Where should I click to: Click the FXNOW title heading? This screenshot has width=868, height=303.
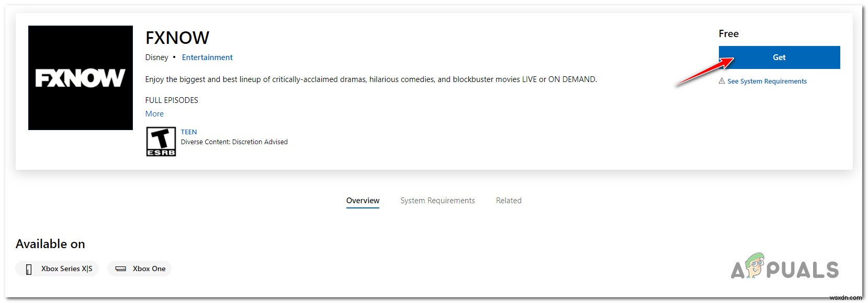[176, 37]
